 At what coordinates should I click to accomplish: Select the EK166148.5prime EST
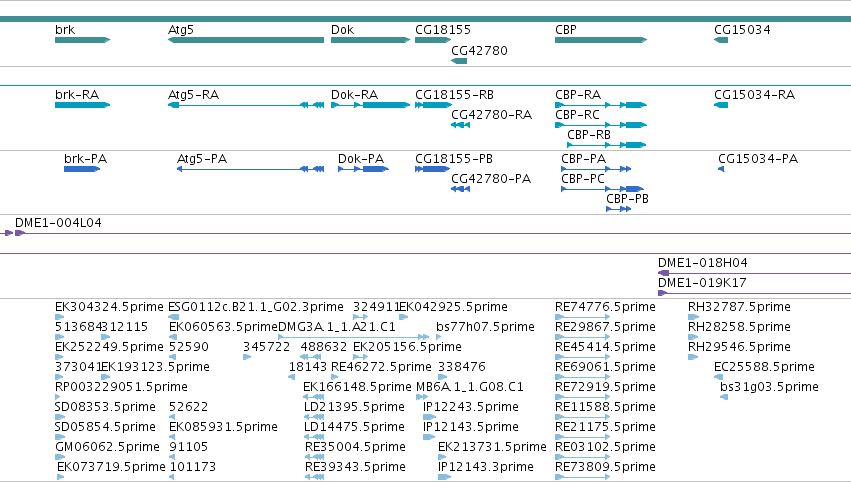(x=314, y=397)
